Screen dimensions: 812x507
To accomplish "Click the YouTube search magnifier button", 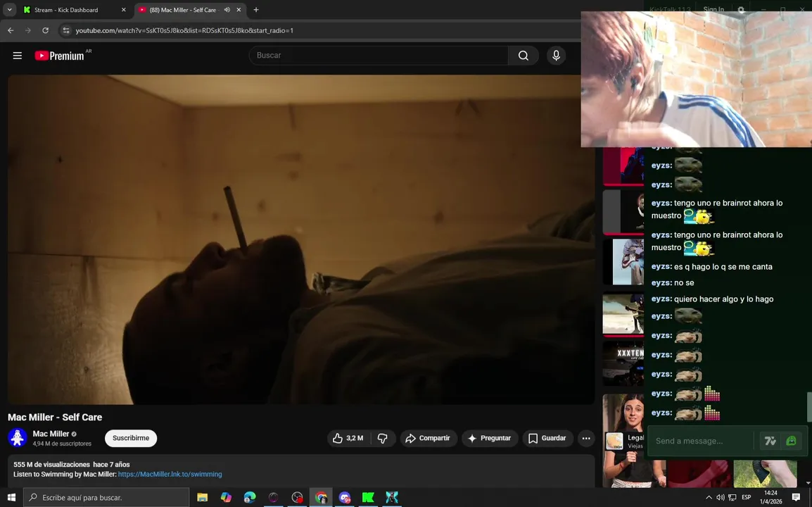I will [x=524, y=56].
